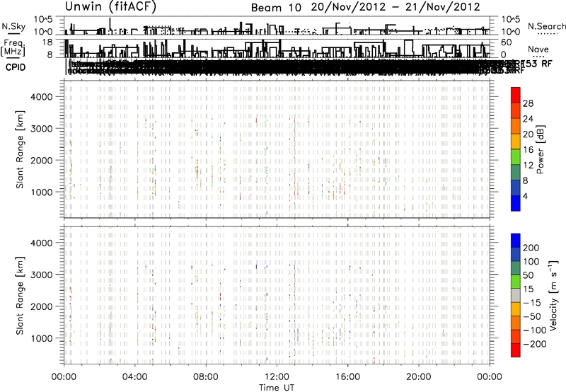Click the "12:00" time tick label
The image size is (566, 392).
(x=277, y=377)
